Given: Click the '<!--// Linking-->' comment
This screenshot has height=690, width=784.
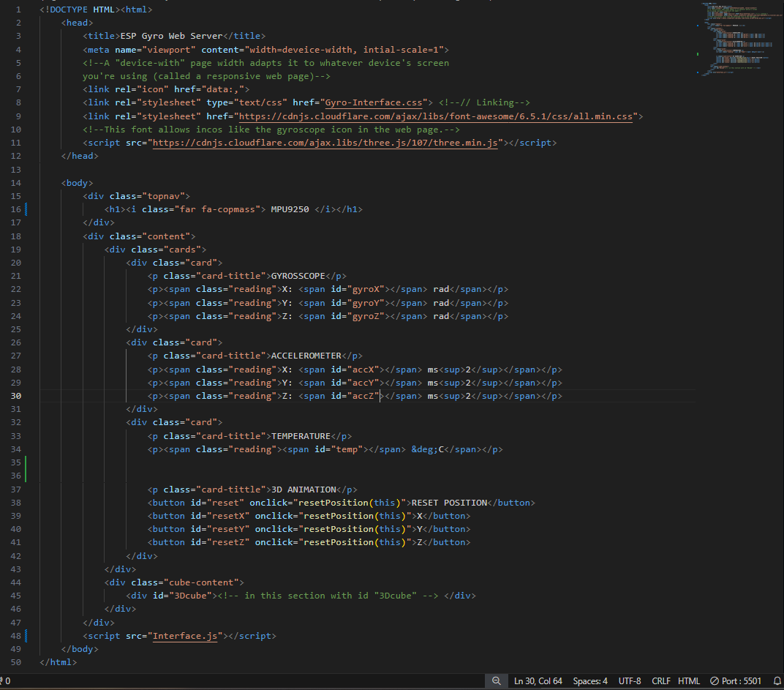Looking at the screenshot, I should pos(484,102).
